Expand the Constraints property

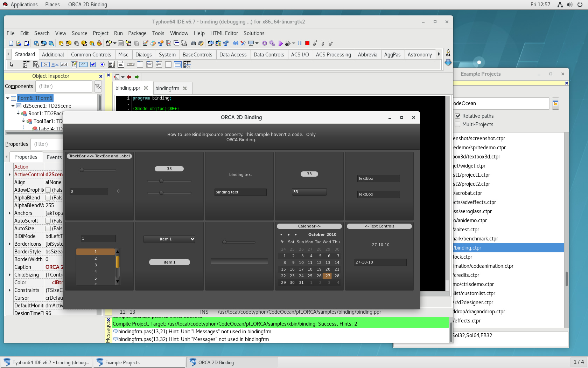click(9, 290)
